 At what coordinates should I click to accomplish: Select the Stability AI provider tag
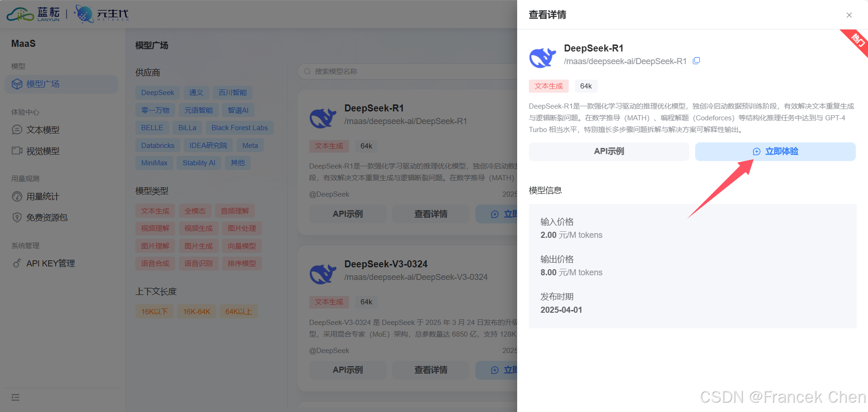199,163
